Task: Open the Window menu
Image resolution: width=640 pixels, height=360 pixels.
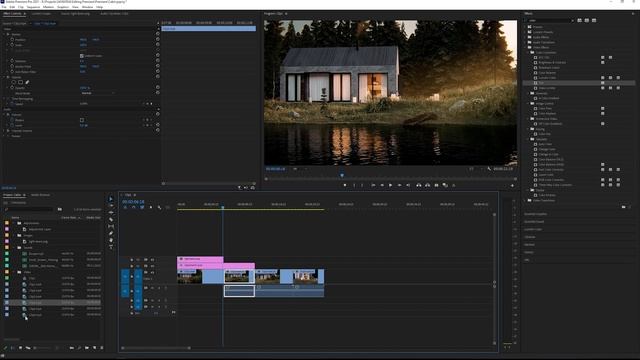Action: point(87,7)
